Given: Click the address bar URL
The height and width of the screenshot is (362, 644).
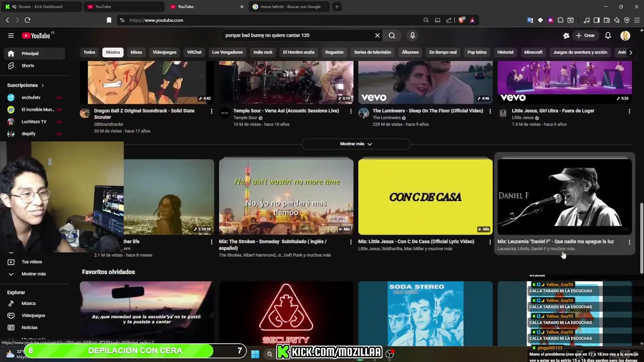Looking at the screenshot, I should 156,20.
